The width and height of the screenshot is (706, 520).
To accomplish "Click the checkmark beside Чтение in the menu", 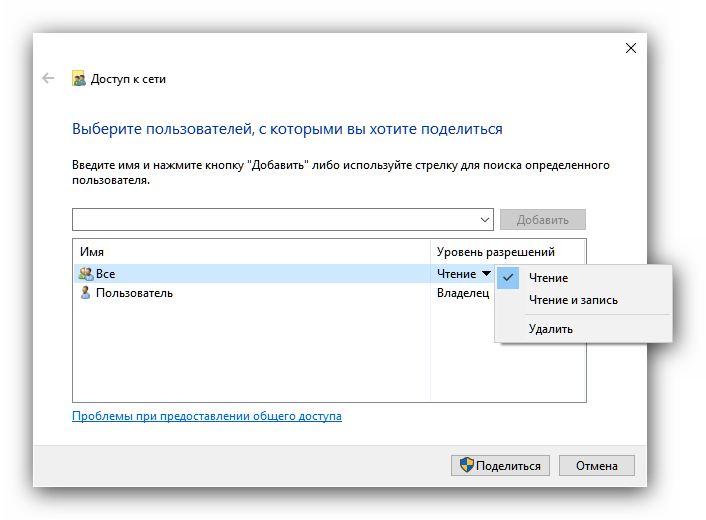I will (508, 278).
